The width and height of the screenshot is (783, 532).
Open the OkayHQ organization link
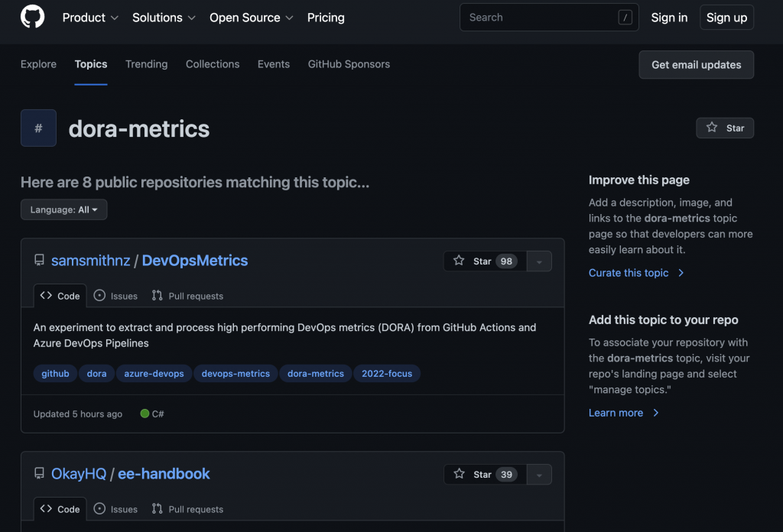(79, 474)
